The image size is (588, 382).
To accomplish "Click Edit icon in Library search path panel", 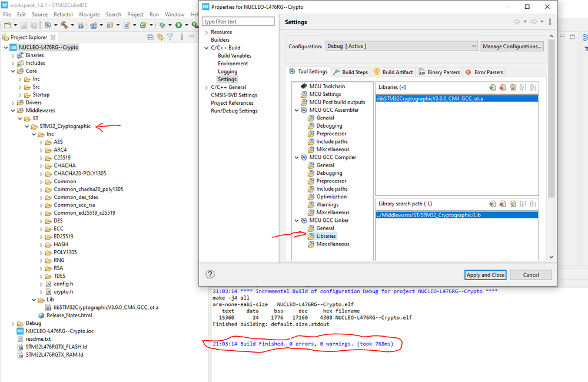I will (513, 204).
